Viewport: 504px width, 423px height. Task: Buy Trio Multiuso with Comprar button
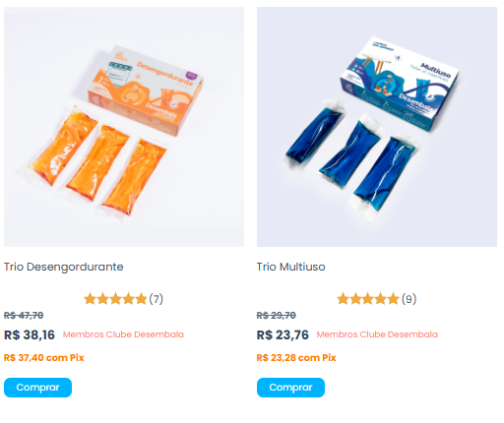tap(290, 388)
